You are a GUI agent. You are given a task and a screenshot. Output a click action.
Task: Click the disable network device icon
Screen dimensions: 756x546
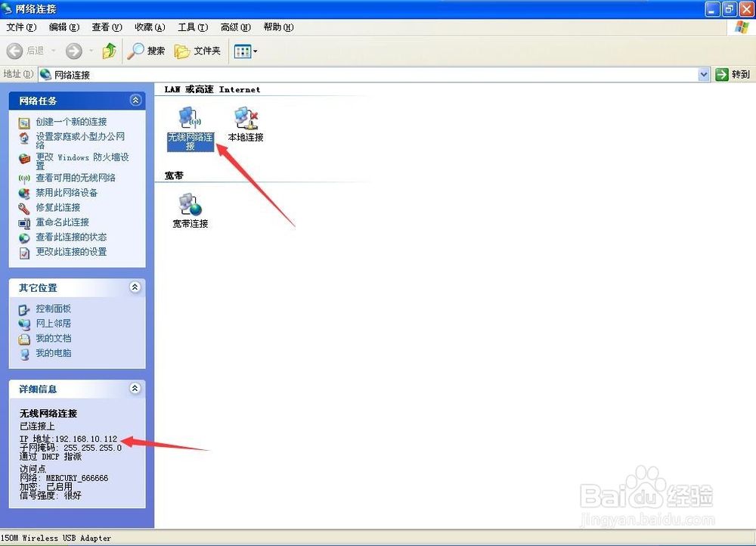(x=24, y=194)
